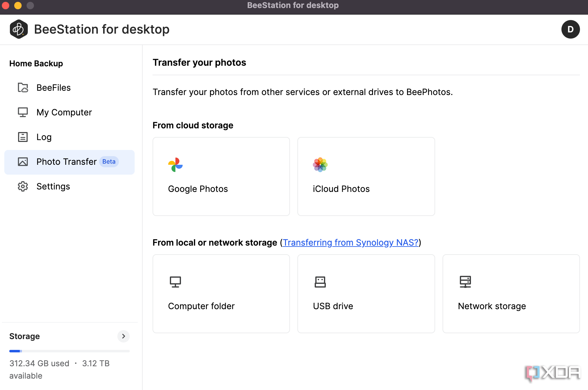Choose the iCloud Photos card
The image size is (588, 390).
pos(366,176)
